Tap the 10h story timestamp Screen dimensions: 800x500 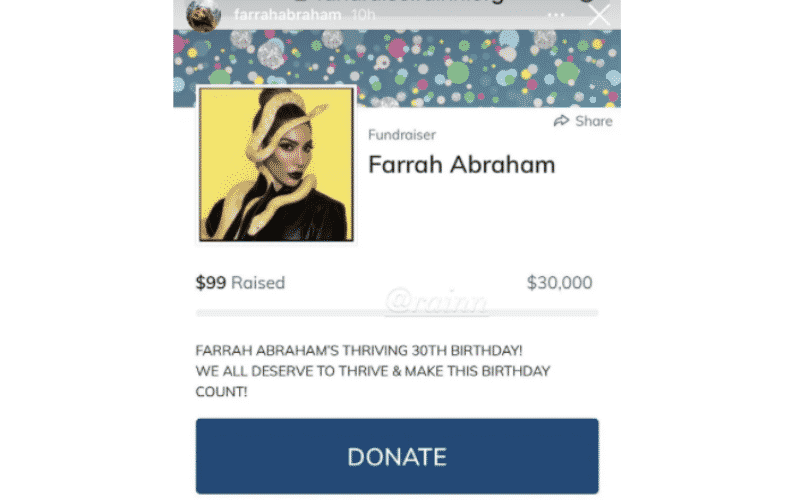tap(364, 15)
